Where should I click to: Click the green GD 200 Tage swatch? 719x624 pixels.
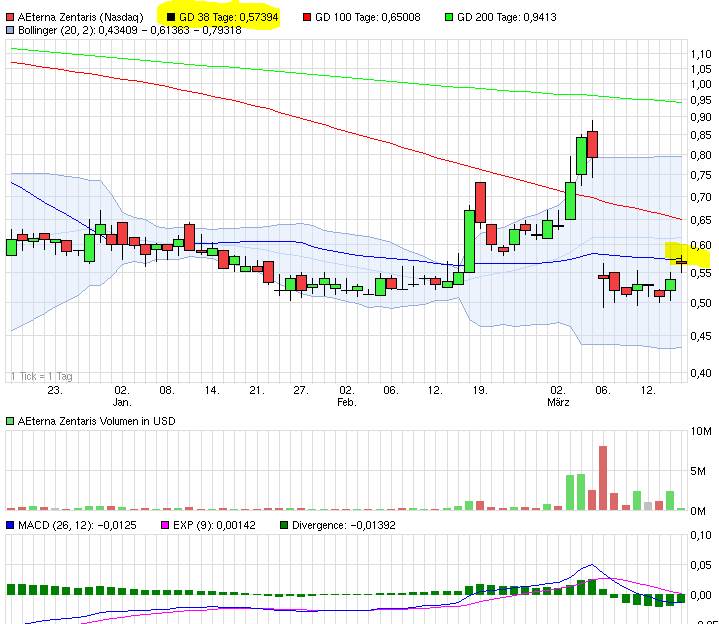[x=449, y=17]
